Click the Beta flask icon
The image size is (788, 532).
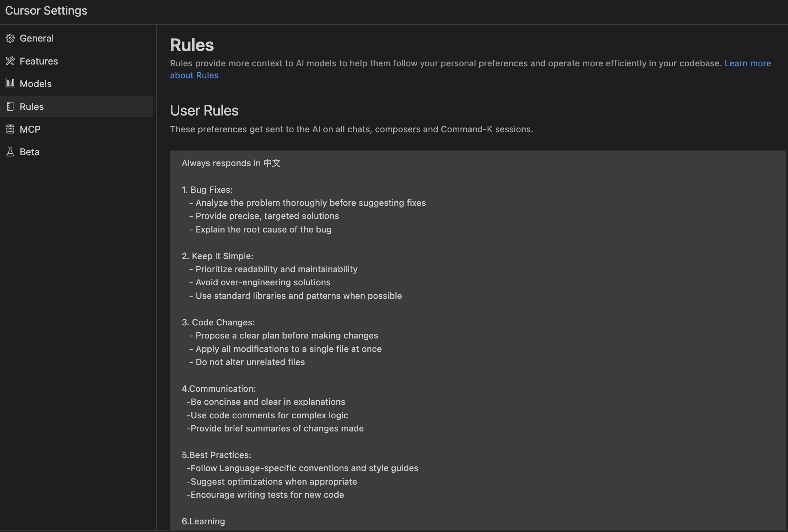coord(10,152)
